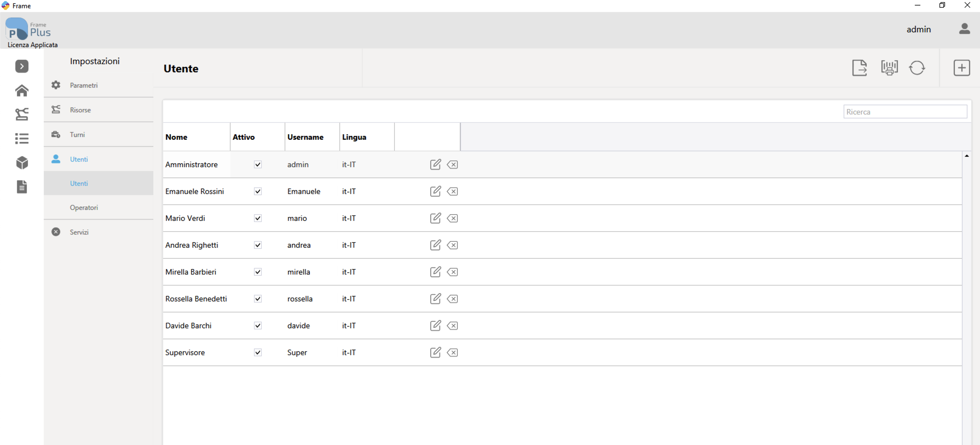Open the cube icon in left sidebar

click(22, 162)
